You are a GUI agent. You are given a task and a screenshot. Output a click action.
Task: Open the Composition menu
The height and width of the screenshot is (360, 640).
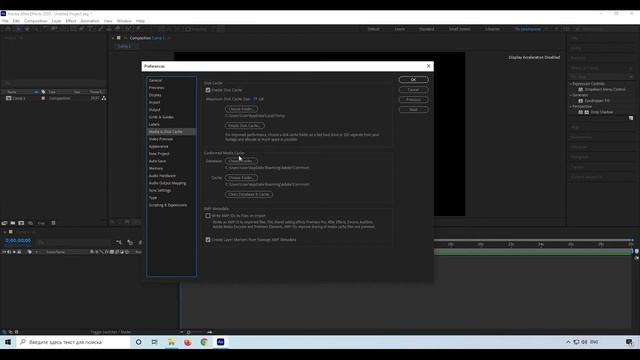point(36,21)
